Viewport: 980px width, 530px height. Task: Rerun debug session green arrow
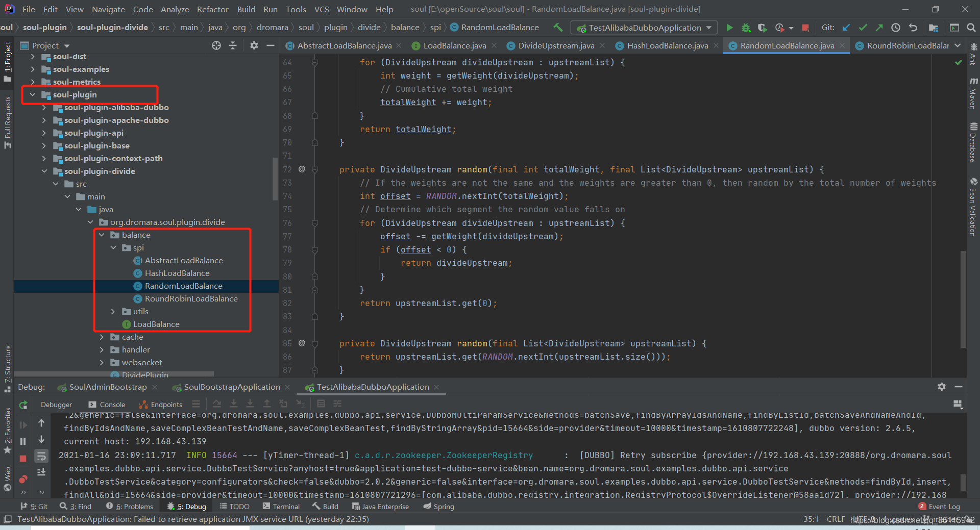coord(23,405)
